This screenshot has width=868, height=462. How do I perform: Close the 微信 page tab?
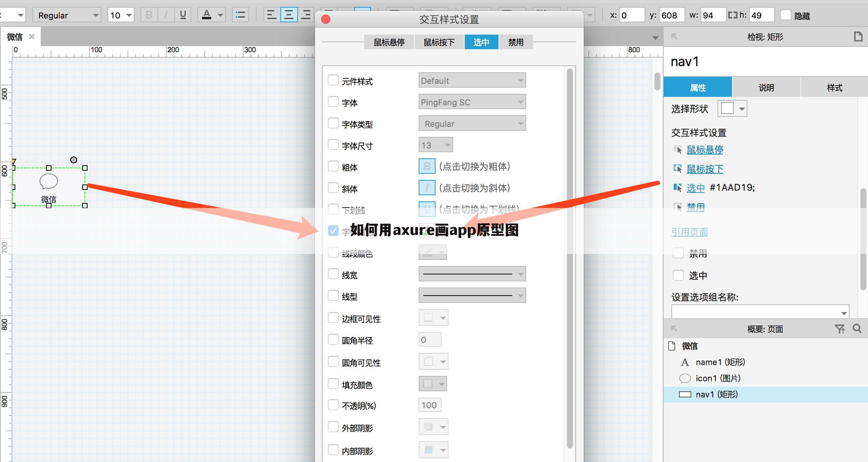coord(32,37)
